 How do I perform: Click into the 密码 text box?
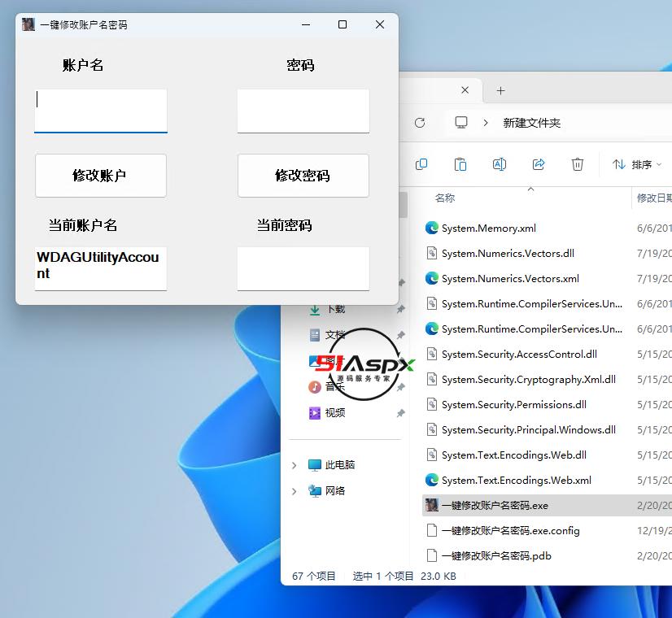pyautogui.click(x=303, y=110)
